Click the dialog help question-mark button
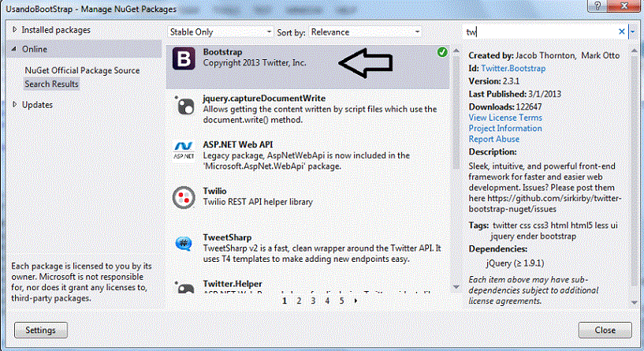The height and width of the screenshot is (351, 644). 597,6
